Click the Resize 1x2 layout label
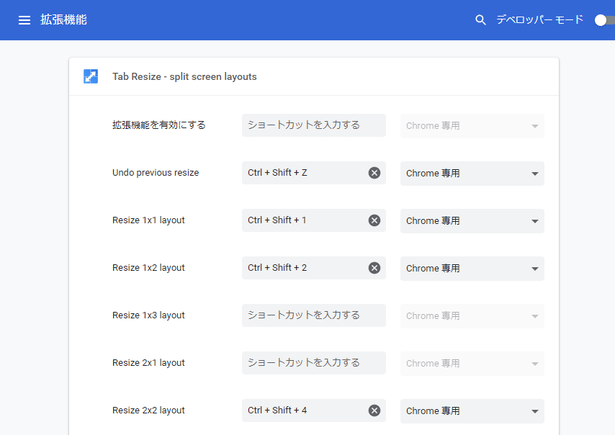 coord(148,268)
